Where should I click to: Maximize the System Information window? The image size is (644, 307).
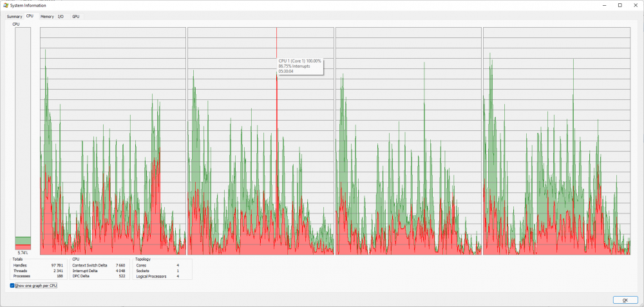620,5
